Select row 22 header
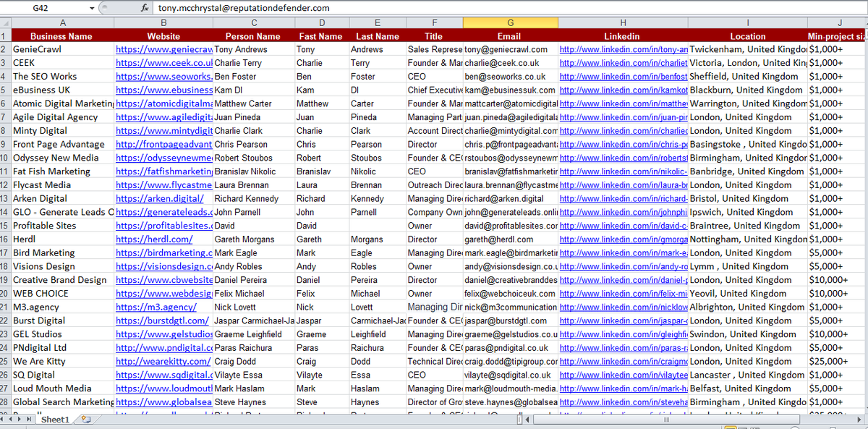The image size is (868, 429). pyautogui.click(x=5, y=320)
